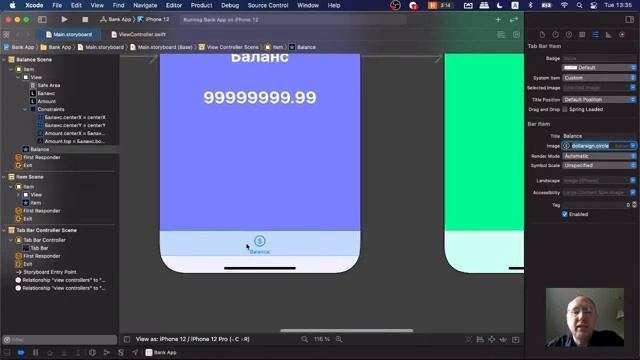640x360 pixels.
Task: Open Badge color Default dropdown
Action: point(599,67)
